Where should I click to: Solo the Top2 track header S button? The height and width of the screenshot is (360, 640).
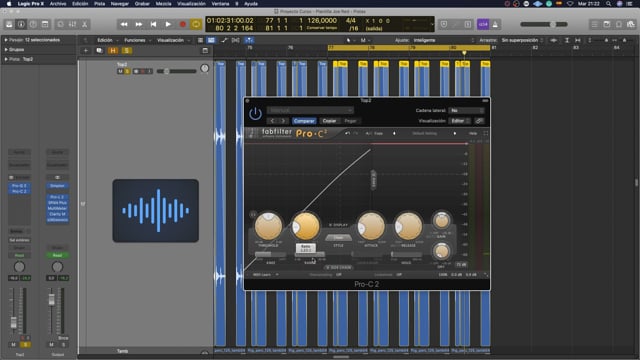(x=127, y=71)
